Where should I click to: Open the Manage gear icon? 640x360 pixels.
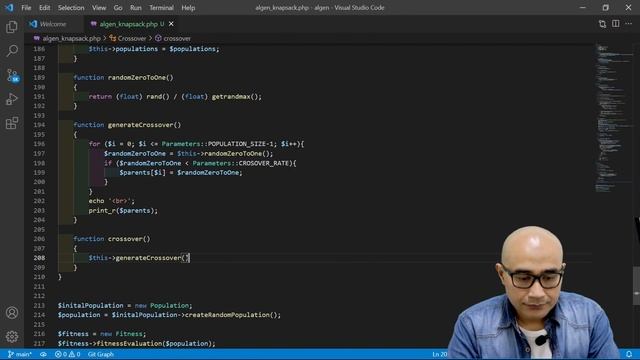point(12,336)
